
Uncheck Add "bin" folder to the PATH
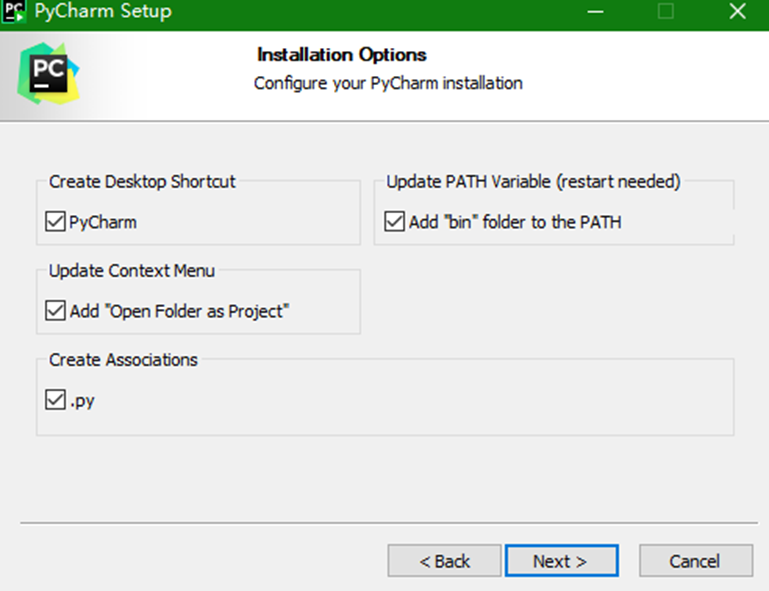pyautogui.click(x=395, y=222)
